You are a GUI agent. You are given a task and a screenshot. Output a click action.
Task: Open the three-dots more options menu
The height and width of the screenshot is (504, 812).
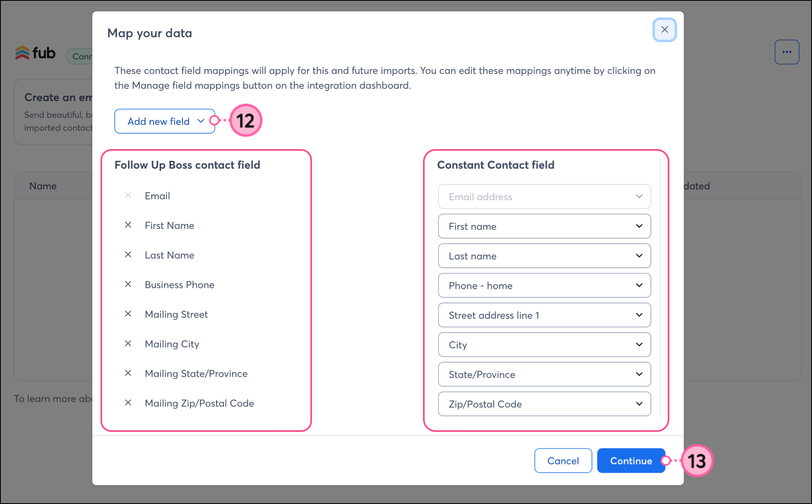click(787, 52)
